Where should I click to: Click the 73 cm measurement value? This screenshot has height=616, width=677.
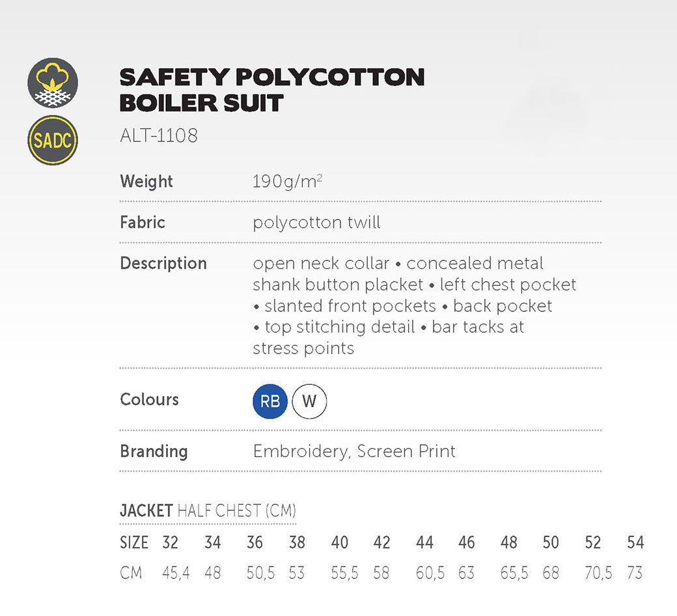click(634, 573)
